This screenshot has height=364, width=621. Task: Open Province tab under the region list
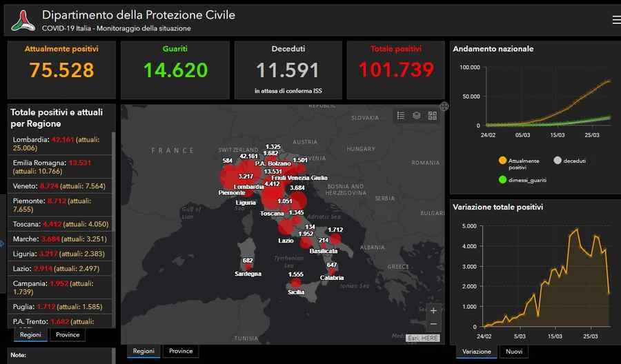[68, 335]
